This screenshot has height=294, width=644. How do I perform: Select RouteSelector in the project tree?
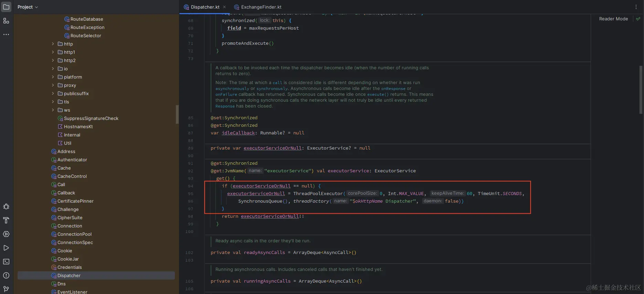point(86,36)
